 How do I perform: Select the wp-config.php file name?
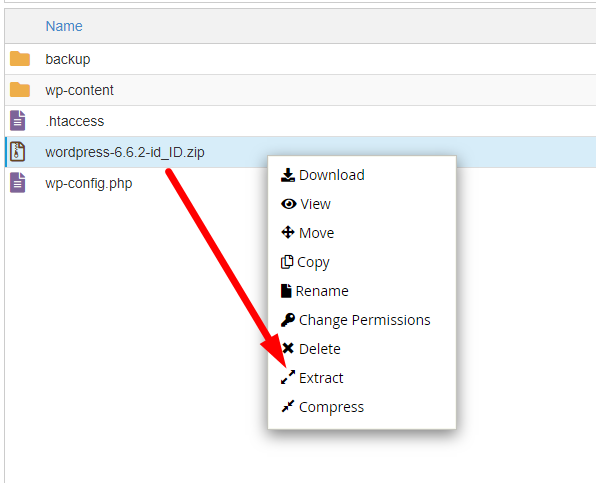click(x=89, y=184)
